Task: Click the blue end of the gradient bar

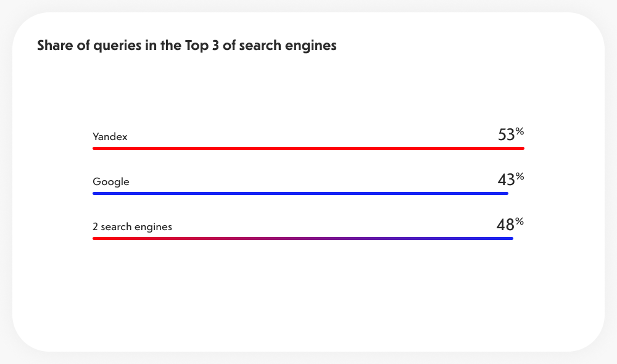Action: coord(508,238)
